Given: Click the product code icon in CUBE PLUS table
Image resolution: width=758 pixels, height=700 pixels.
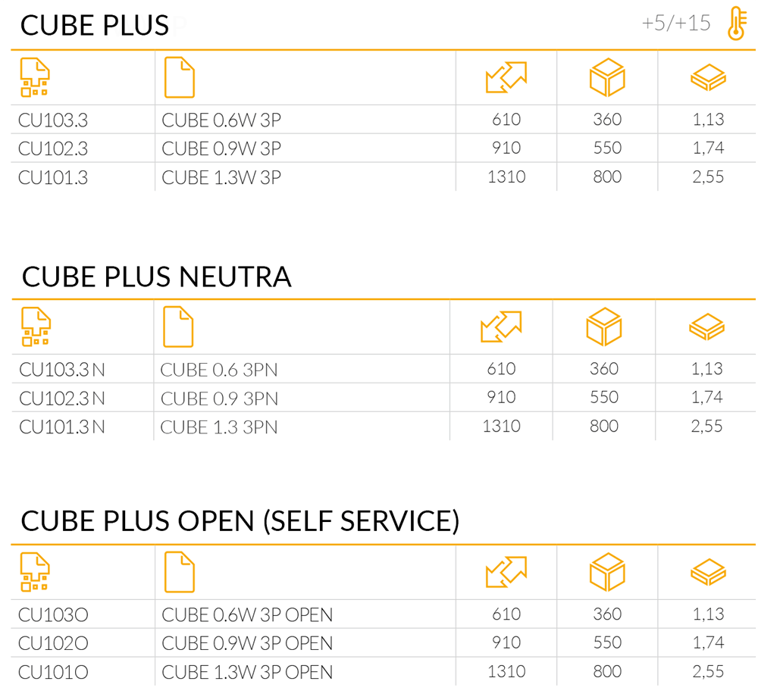Looking at the screenshot, I should pyautogui.click(x=35, y=77).
